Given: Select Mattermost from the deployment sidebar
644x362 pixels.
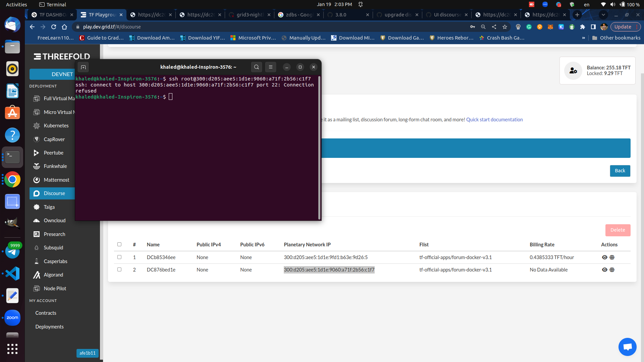Looking at the screenshot, I should click(x=56, y=180).
